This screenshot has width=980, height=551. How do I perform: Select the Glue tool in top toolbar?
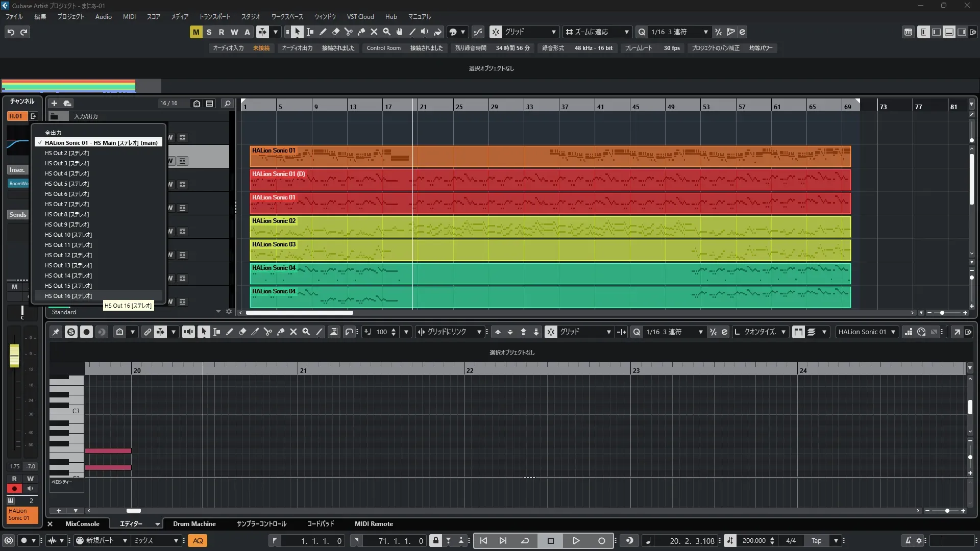pos(361,32)
